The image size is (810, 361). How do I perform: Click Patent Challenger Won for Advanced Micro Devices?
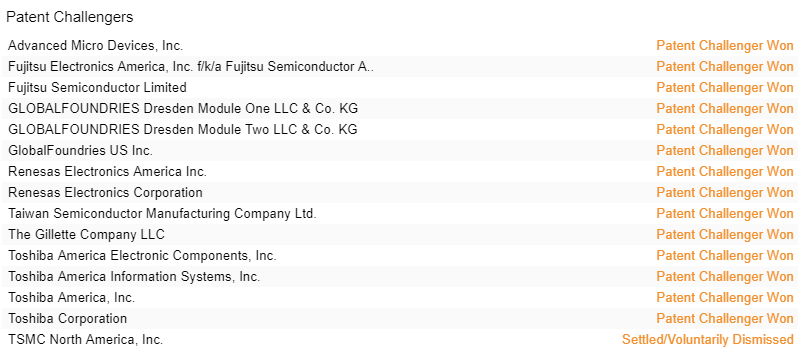tap(725, 46)
